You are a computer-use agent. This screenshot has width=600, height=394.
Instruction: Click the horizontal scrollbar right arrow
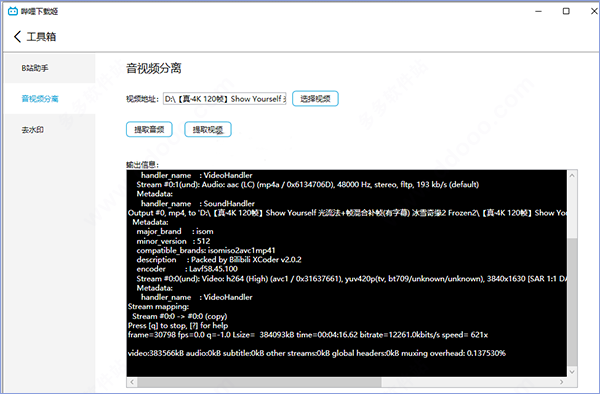pos(561,382)
